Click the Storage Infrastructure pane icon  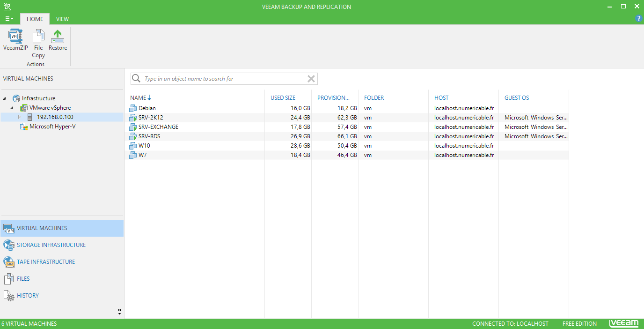click(9, 245)
